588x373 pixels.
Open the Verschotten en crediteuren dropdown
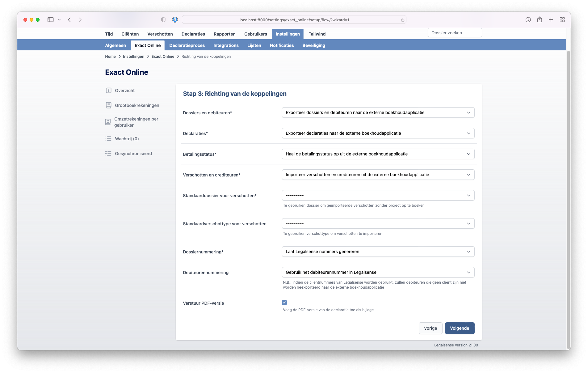pos(378,175)
